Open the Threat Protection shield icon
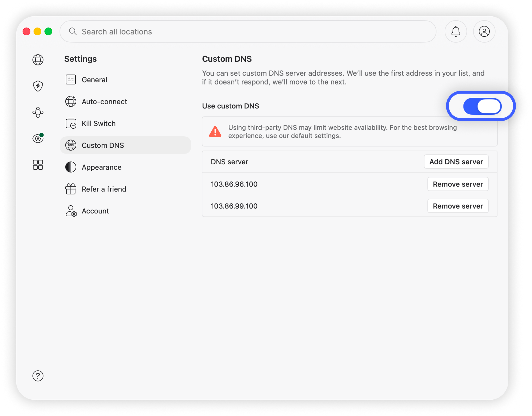Image resolution: width=532 pixels, height=416 pixels. pos(38,86)
